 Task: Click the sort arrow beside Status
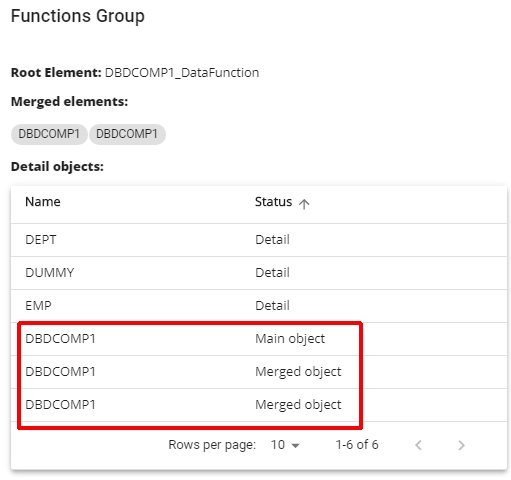click(304, 204)
